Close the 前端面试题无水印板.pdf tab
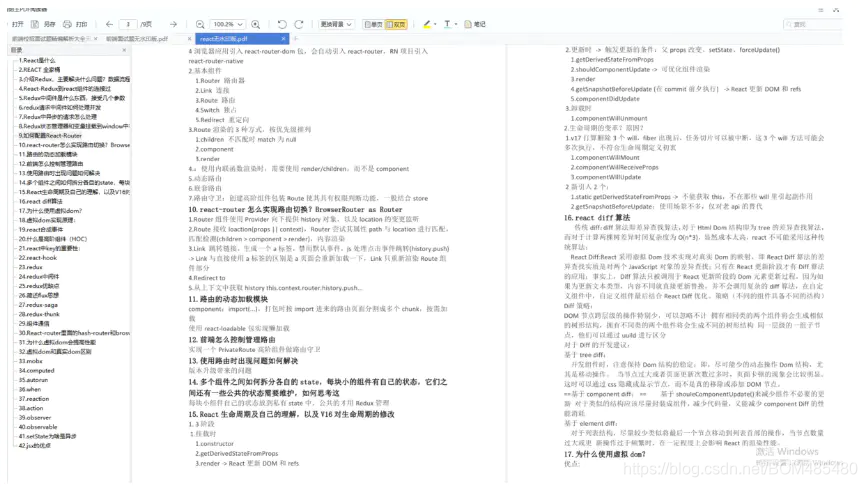Image resolution: width=867 pixels, height=487 pixels. pos(190,39)
